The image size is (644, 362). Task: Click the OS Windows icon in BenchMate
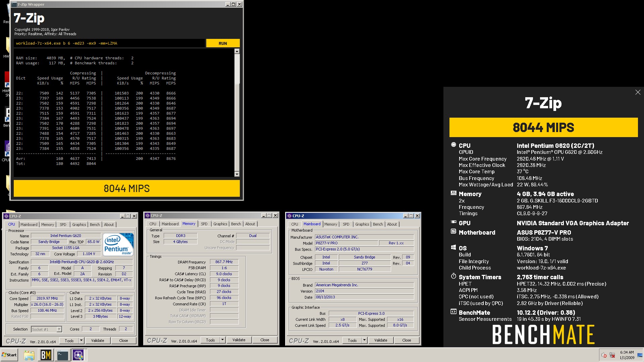453,248
